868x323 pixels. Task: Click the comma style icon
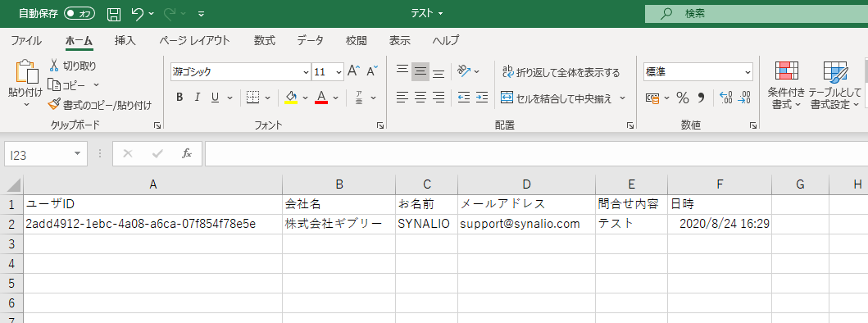coord(701,98)
